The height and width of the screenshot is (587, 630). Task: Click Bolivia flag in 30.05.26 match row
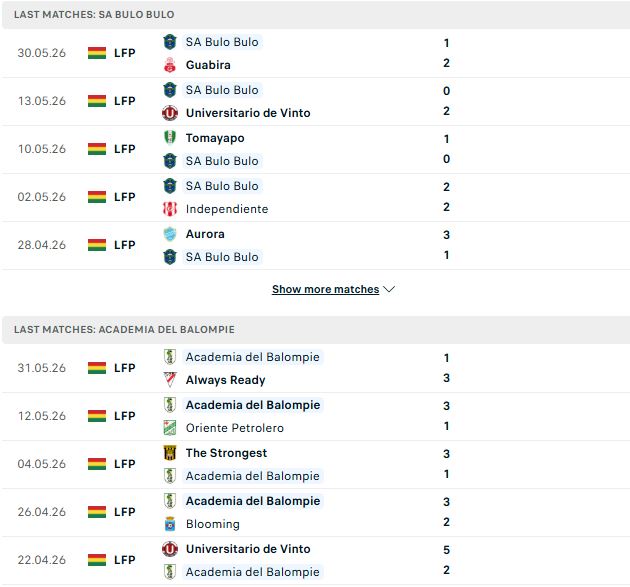click(97, 53)
